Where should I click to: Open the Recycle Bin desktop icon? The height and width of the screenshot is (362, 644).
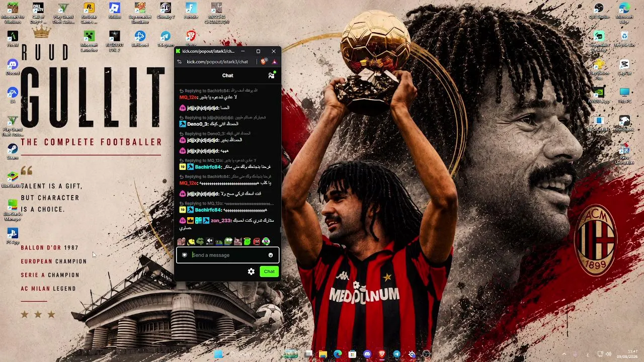click(x=624, y=39)
